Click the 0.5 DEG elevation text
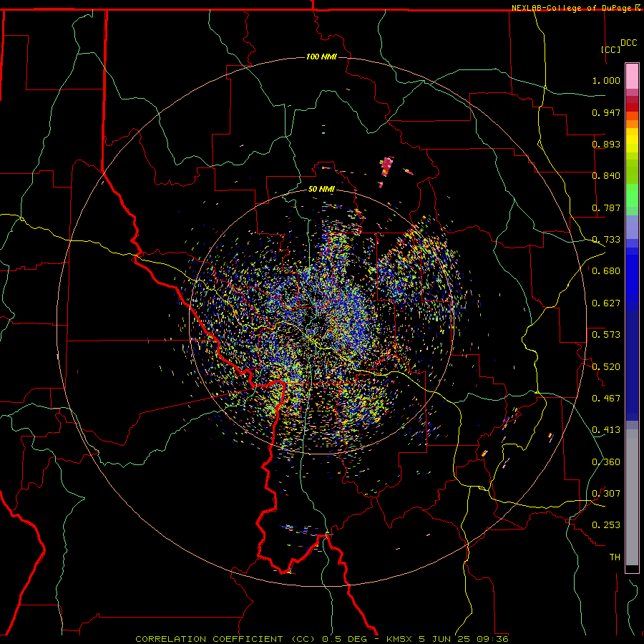Viewport: 644px width, 644px height. (346, 639)
